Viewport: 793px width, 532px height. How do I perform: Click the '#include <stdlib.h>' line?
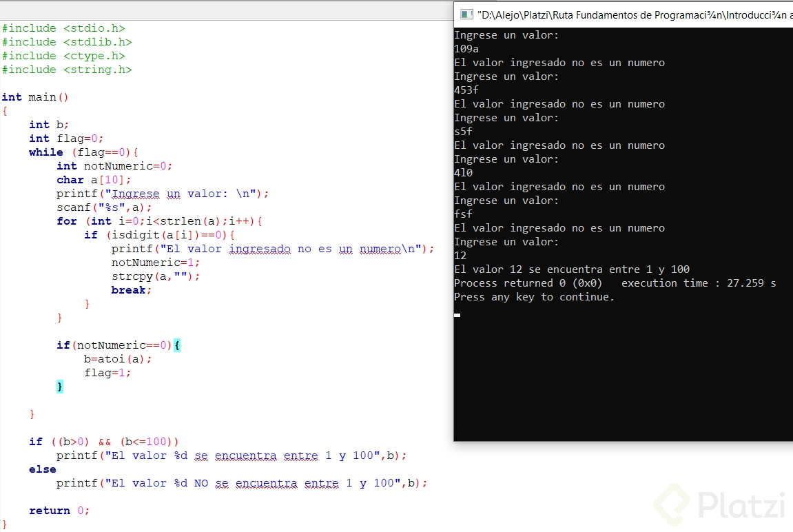coord(67,42)
